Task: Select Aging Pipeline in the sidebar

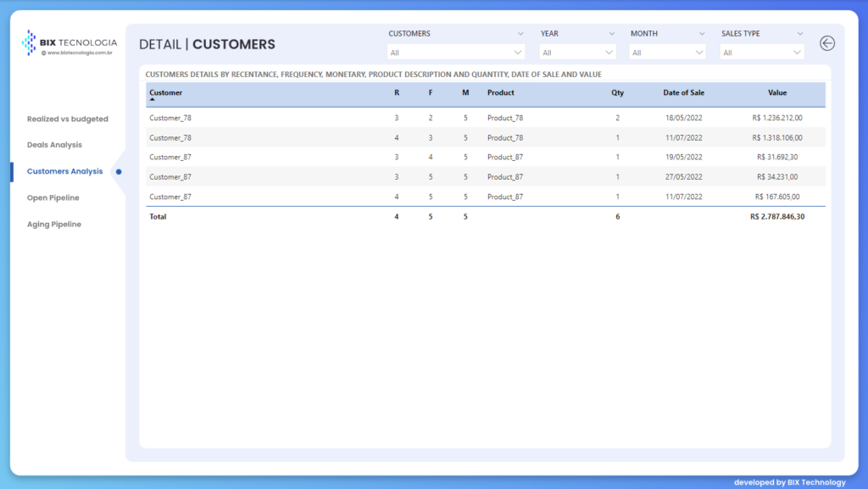Action: coord(54,225)
